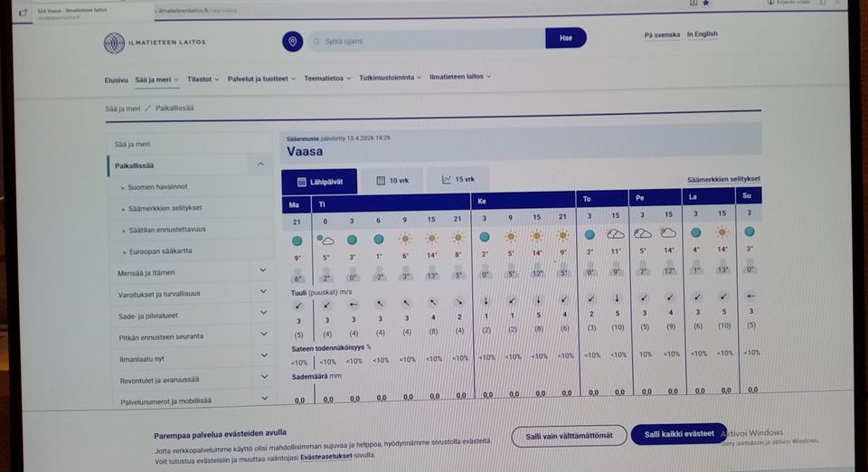Click Salli kaikki evästeet button
The height and width of the screenshot is (472, 868).
click(x=678, y=434)
